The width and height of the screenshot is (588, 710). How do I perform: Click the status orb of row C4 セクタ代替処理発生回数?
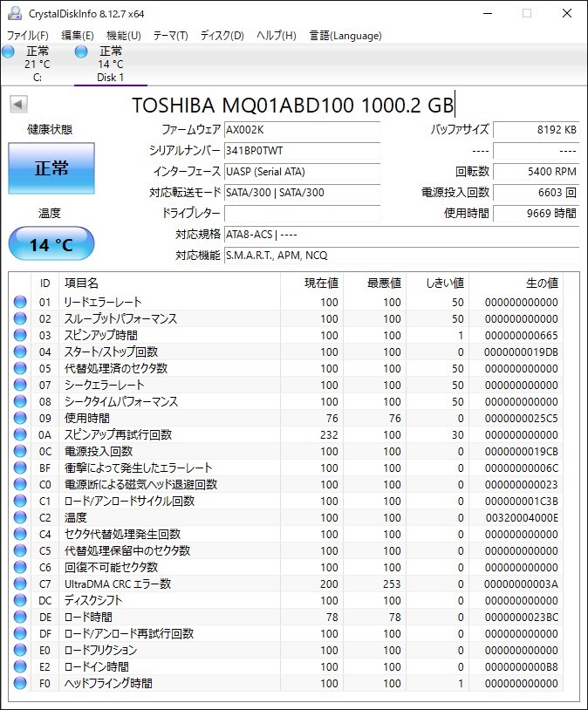pyautogui.click(x=20, y=534)
